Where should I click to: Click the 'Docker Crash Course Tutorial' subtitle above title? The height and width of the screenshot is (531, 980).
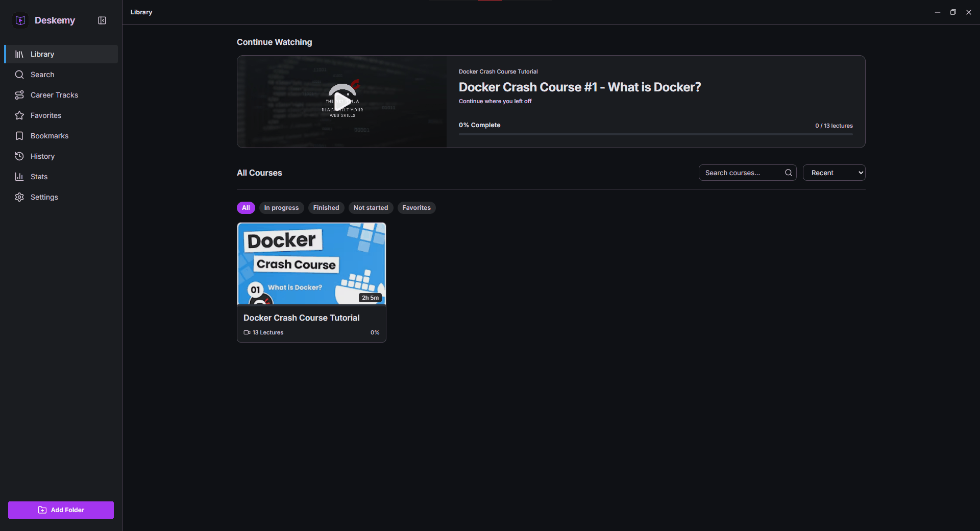[x=498, y=71]
